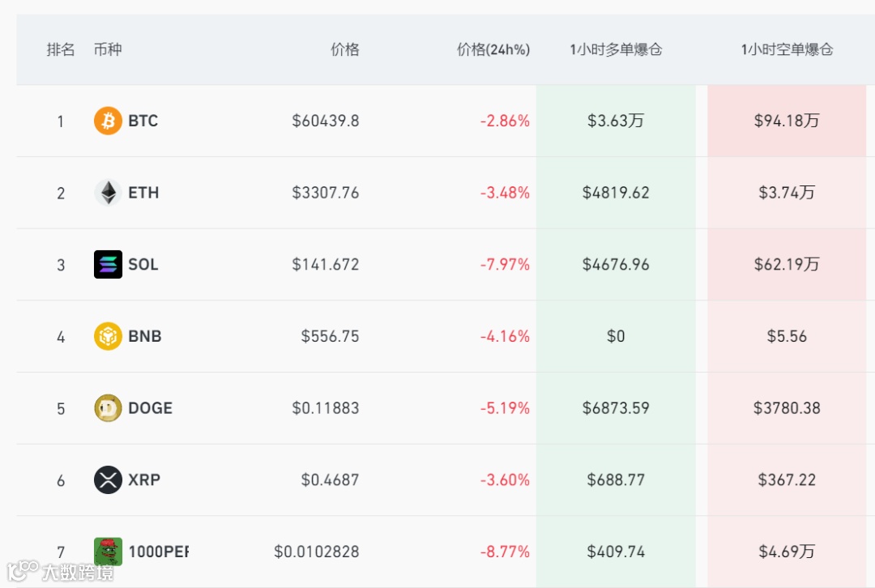Click XRP 24h change -3.60%

point(505,479)
